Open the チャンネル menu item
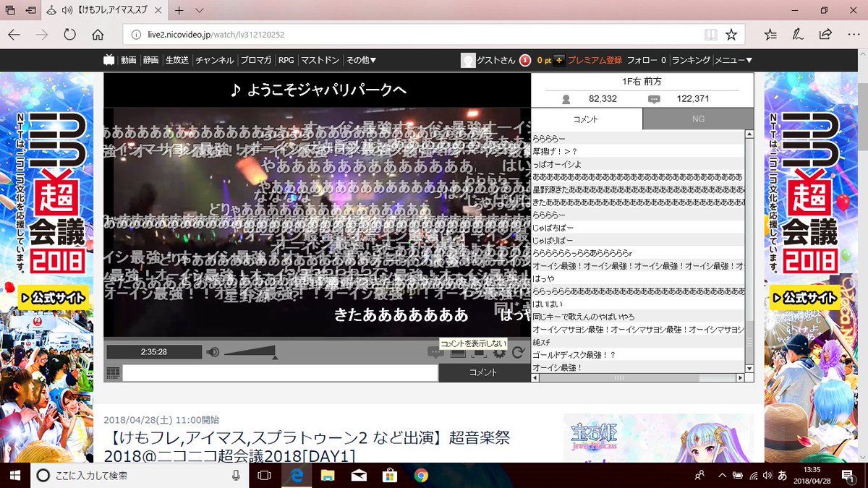 coord(215,61)
